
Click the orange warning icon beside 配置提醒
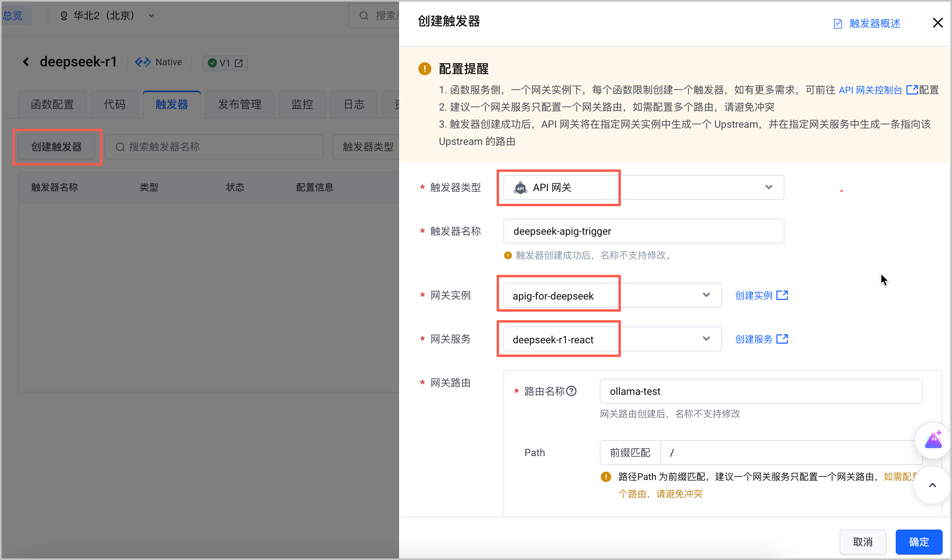pyautogui.click(x=424, y=69)
